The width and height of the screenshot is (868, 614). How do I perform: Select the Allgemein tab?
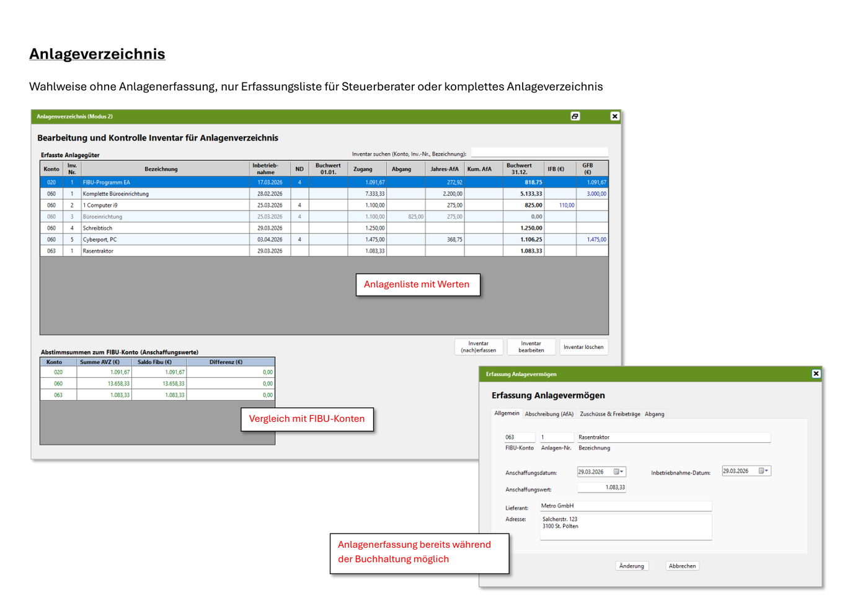pos(507,413)
